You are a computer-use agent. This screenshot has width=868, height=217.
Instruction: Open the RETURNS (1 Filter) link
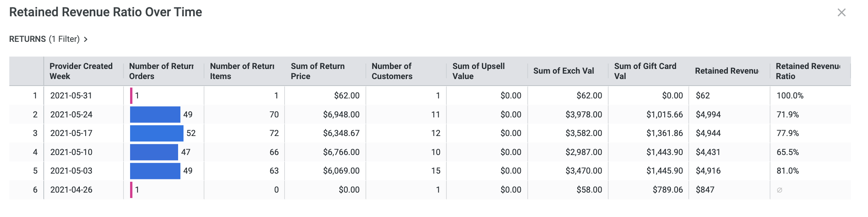44,39
